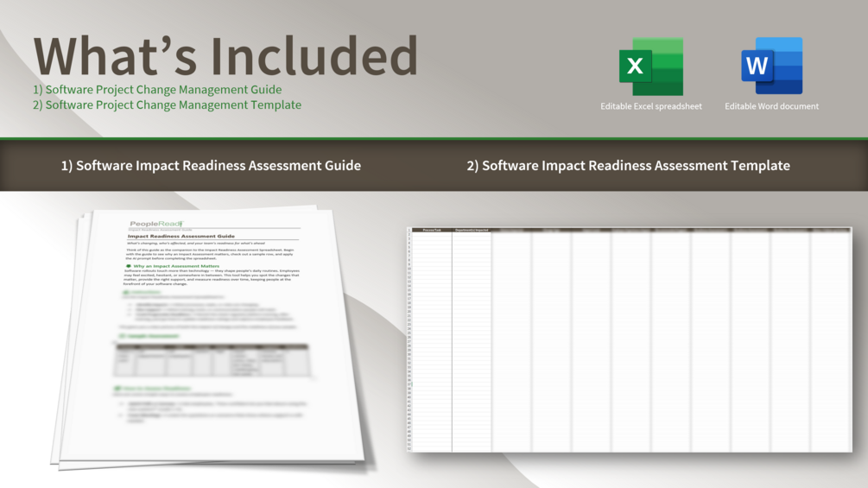Click 'Software Impact Readiness Assessment Template' banner title

(x=628, y=166)
